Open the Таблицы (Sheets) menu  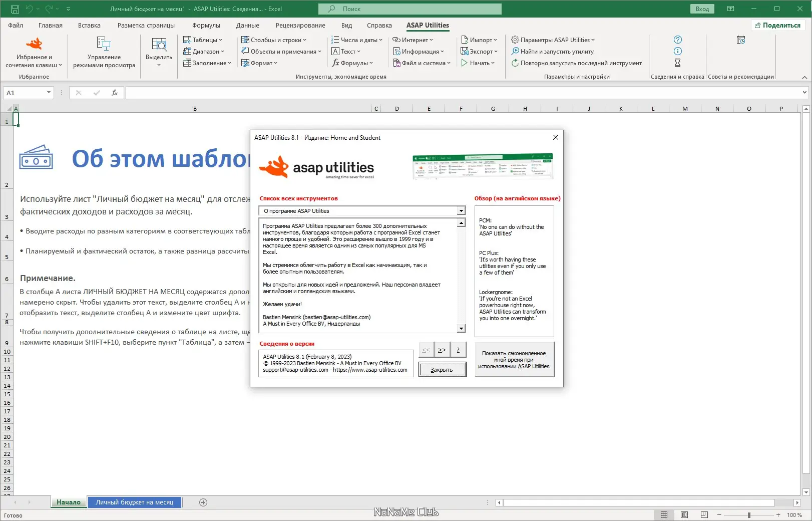(203, 40)
